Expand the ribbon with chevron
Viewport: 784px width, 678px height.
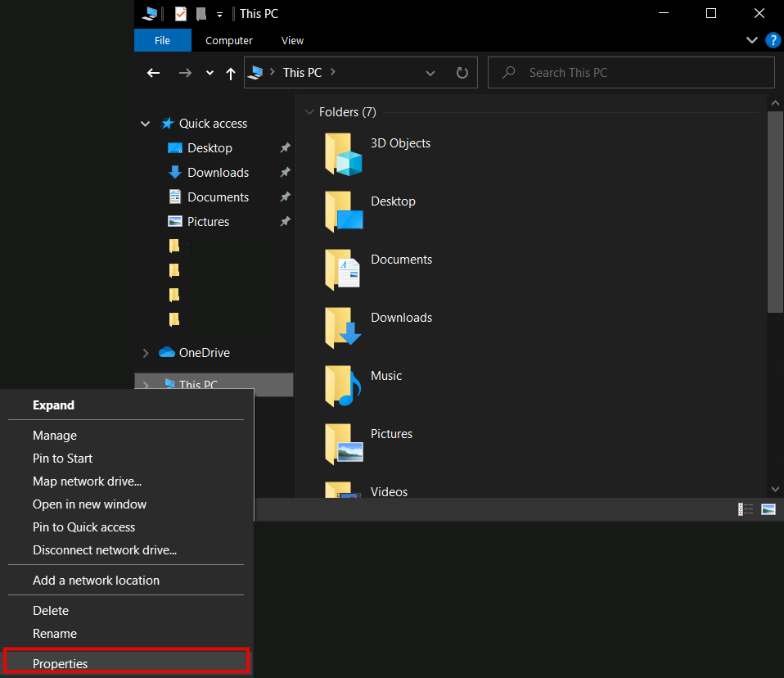(751, 40)
